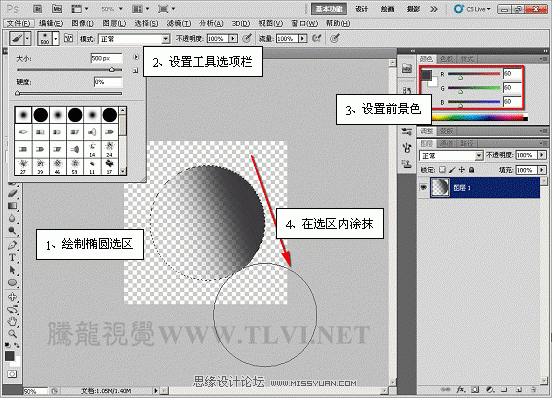
Task: Open the 图层(L) menu
Action: click(x=114, y=24)
